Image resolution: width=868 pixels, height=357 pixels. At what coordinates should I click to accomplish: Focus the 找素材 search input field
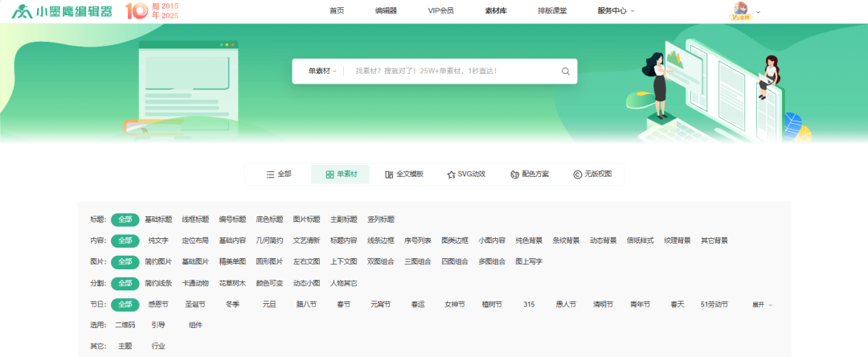click(x=454, y=71)
